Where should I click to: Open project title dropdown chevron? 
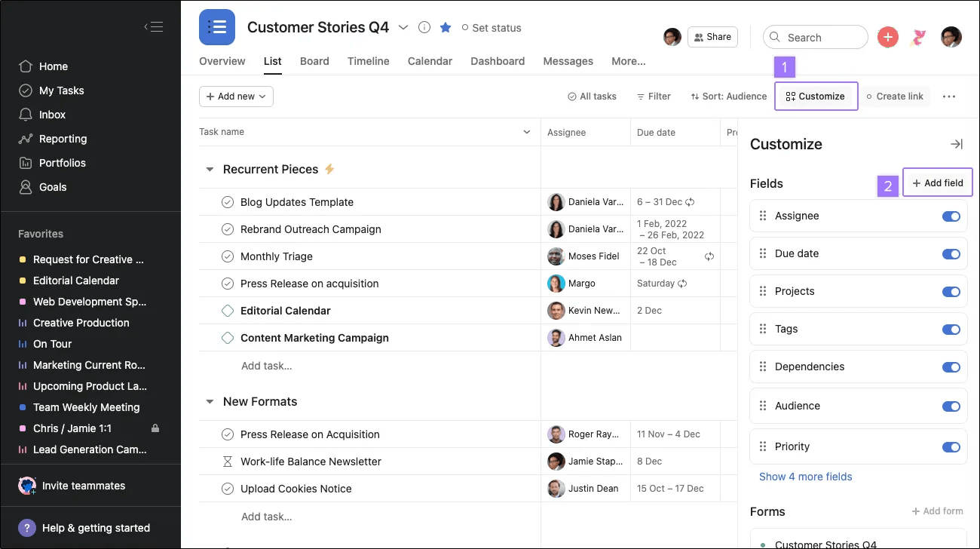[403, 28]
